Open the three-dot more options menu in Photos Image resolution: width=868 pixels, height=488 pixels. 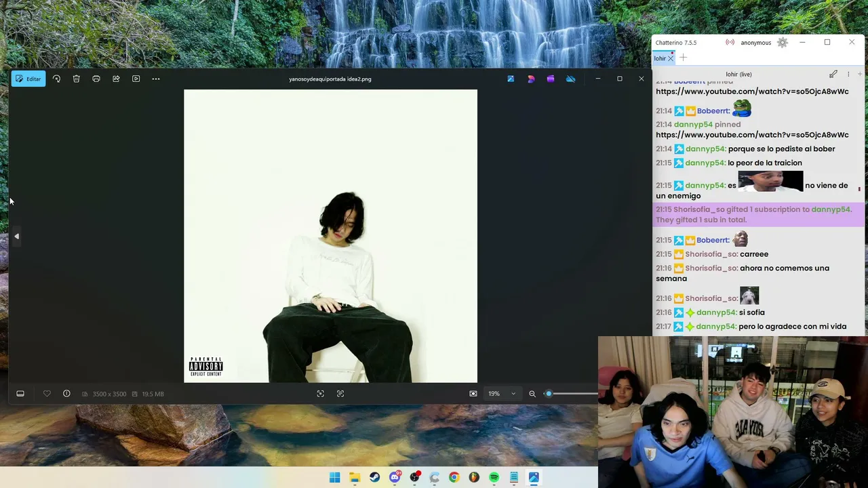(156, 79)
